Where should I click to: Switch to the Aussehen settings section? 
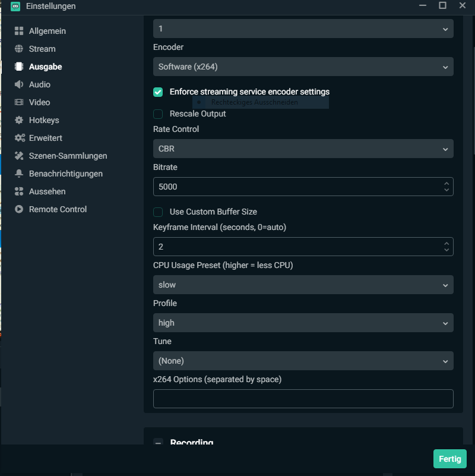click(x=47, y=191)
